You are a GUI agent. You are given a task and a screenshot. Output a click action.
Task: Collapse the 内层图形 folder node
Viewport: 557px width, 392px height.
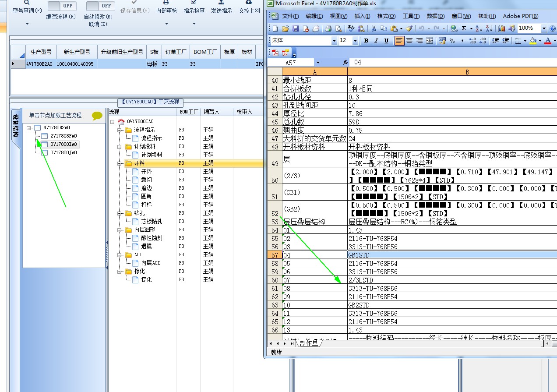120,230
